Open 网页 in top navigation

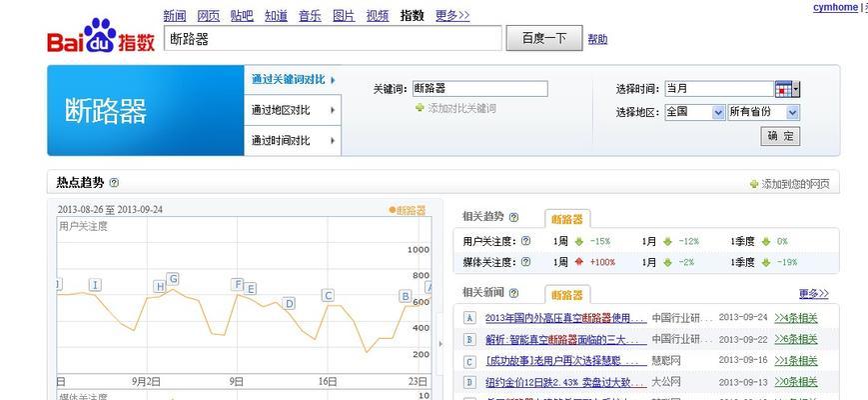[208, 16]
